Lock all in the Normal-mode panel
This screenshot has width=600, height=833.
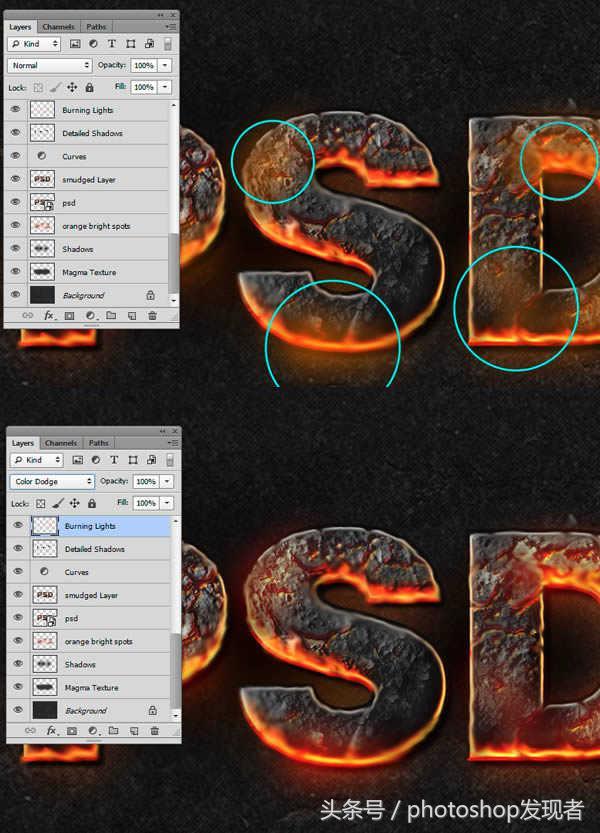click(89, 88)
